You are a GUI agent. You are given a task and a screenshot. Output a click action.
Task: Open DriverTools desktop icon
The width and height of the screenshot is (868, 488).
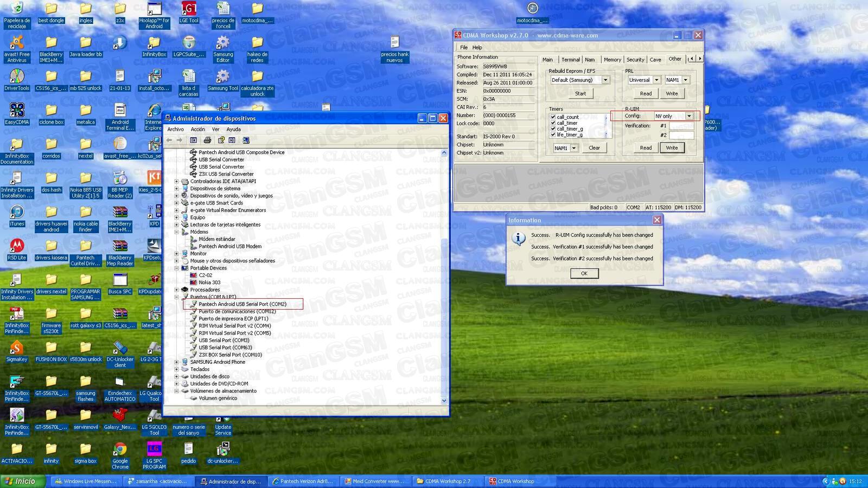click(x=17, y=80)
